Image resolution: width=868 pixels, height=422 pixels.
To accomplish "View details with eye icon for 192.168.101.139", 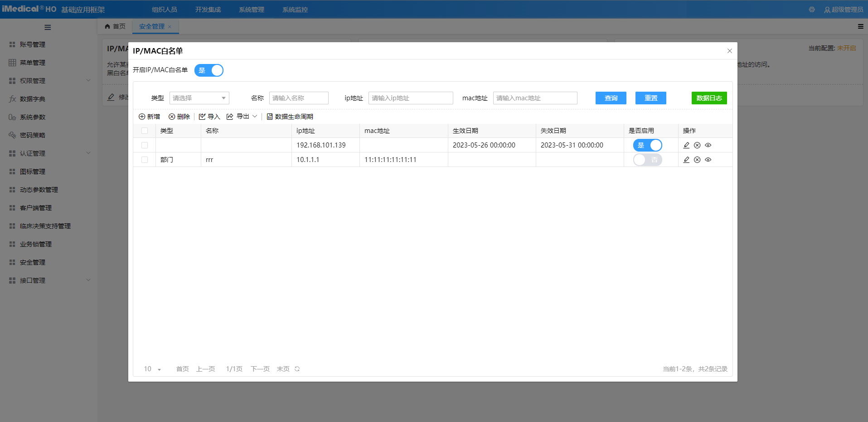I will [708, 145].
